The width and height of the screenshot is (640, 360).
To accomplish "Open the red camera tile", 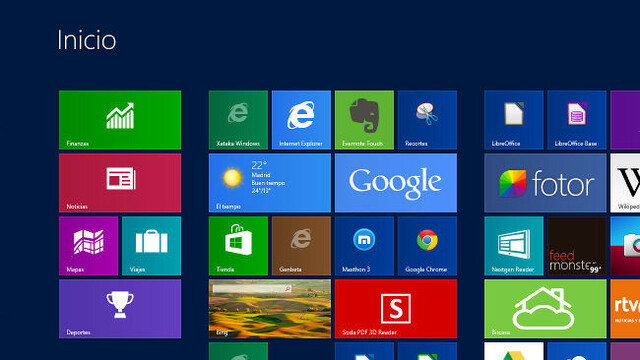I will click(625, 246).
